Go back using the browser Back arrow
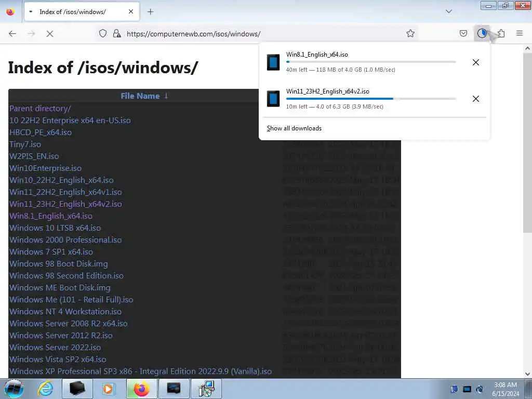The width and height of the screenshot is (532, 399). (12, 34)
